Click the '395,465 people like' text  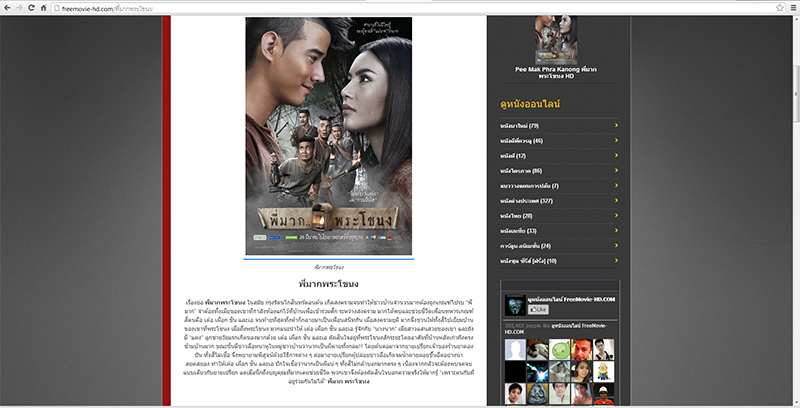tap(528, 325)
